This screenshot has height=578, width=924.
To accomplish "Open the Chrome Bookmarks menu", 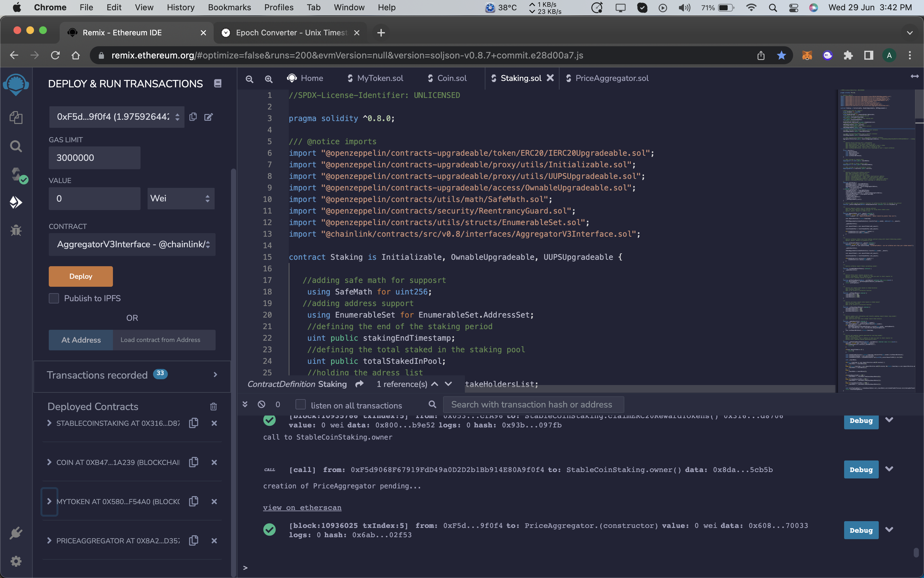I will (229, 8).
